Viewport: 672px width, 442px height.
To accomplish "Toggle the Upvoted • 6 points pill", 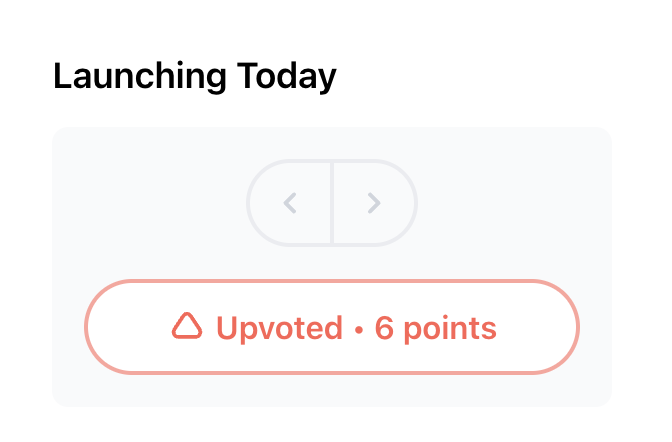I will point(332,327).
